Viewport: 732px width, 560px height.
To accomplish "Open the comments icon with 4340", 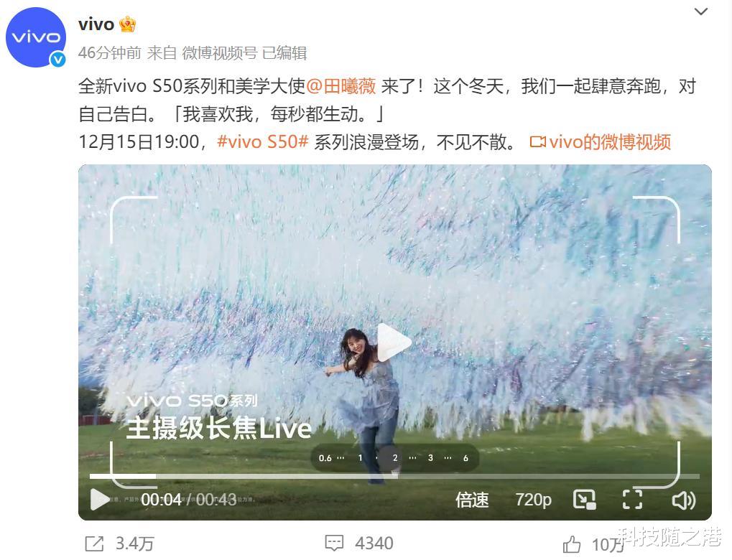I will 334,543.
